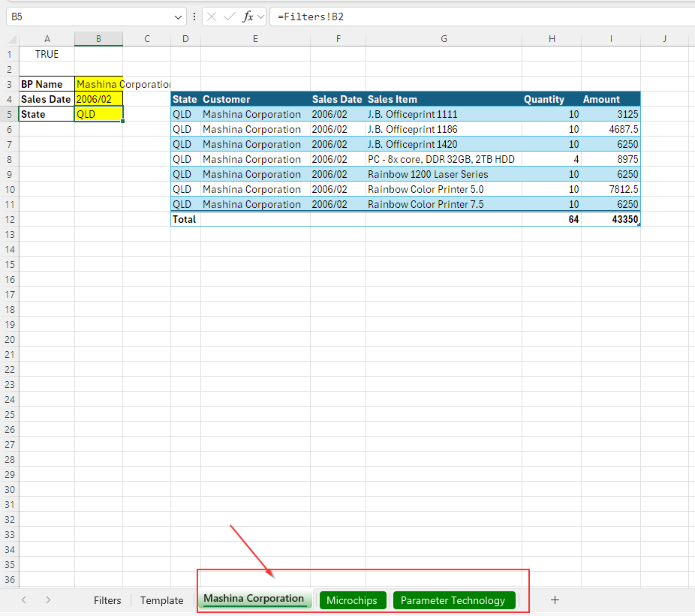Viewport: 695px width, 616px height.
Task: Click the amount 3125 cell
Action: [611, 114]
